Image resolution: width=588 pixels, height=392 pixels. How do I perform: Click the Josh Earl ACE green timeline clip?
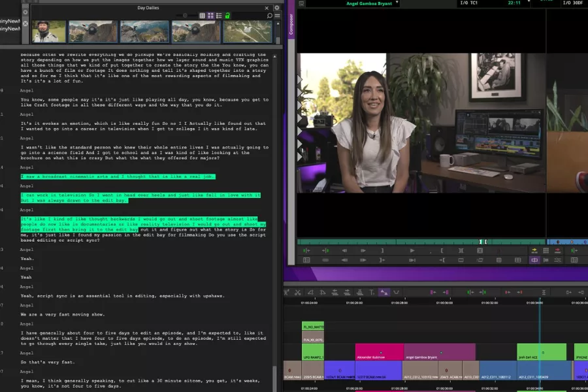pos(542,352)
